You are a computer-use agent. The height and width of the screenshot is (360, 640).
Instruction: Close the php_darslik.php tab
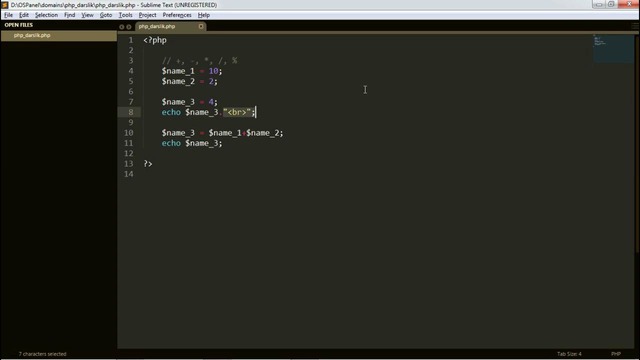[x=201, y=27]
